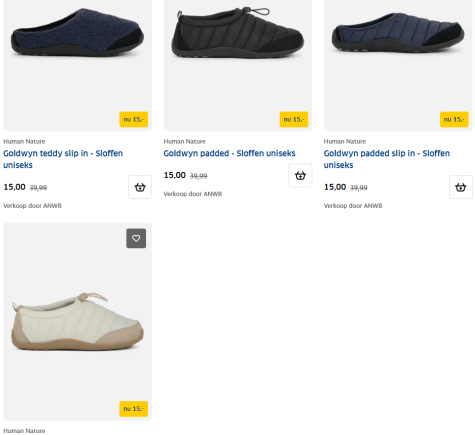This screenshot has height=435, width=475.
Task: Click 'nu 15,-' badge on beige slipper
Action: click(134, 409)
